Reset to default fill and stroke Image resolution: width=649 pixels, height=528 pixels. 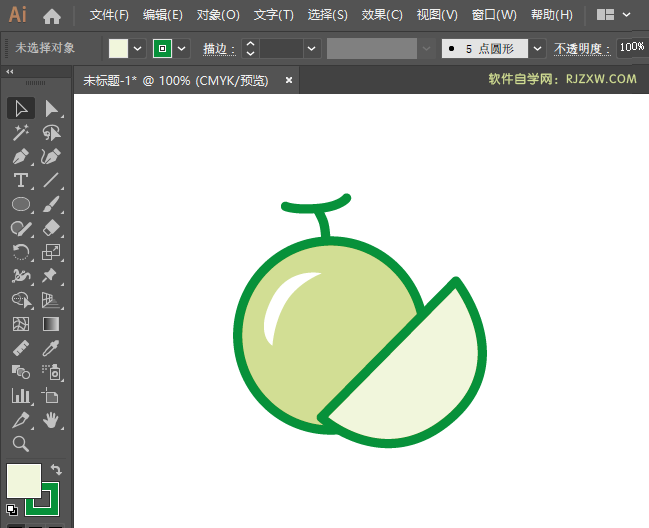click(11, 508)
